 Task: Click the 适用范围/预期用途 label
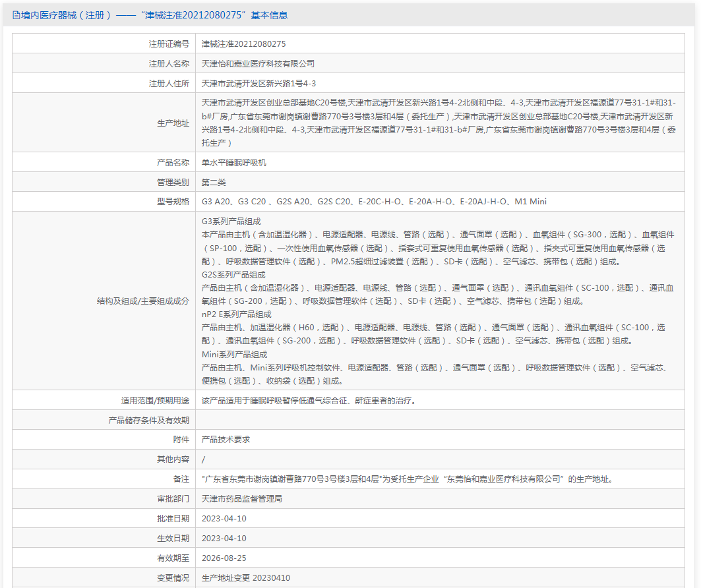155,400
